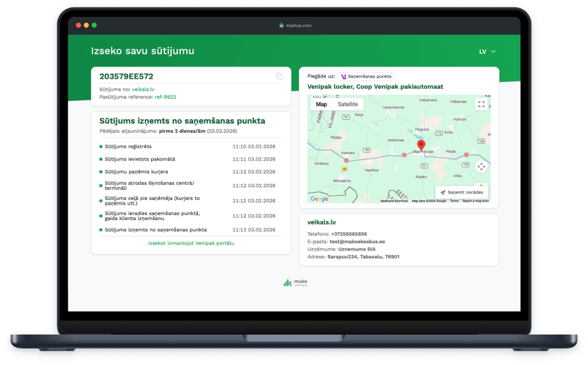Viewport: 588px width, 365px height.
Task: Click the Make Commerce logo in footer
Action: click(x=295, y=282)
